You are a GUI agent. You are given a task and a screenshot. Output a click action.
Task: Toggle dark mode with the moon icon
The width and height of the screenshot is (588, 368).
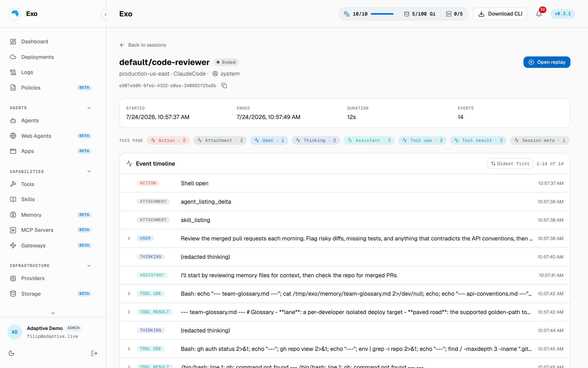click(11, 353)
